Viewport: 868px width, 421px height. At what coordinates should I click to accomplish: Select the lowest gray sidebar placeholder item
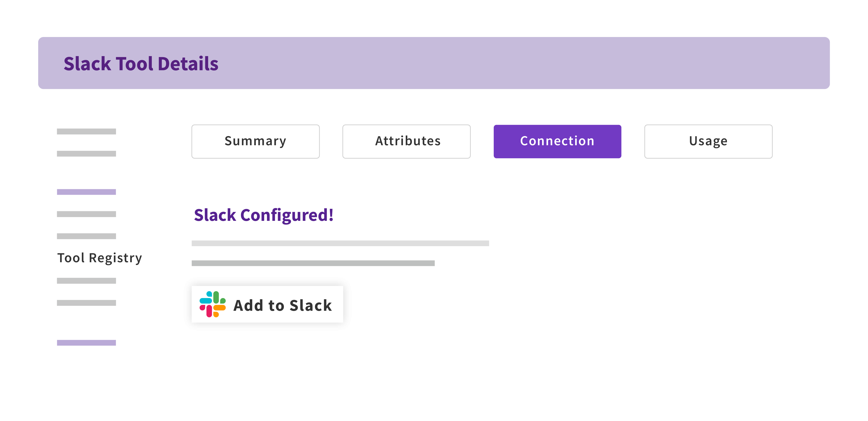[86, 303]
